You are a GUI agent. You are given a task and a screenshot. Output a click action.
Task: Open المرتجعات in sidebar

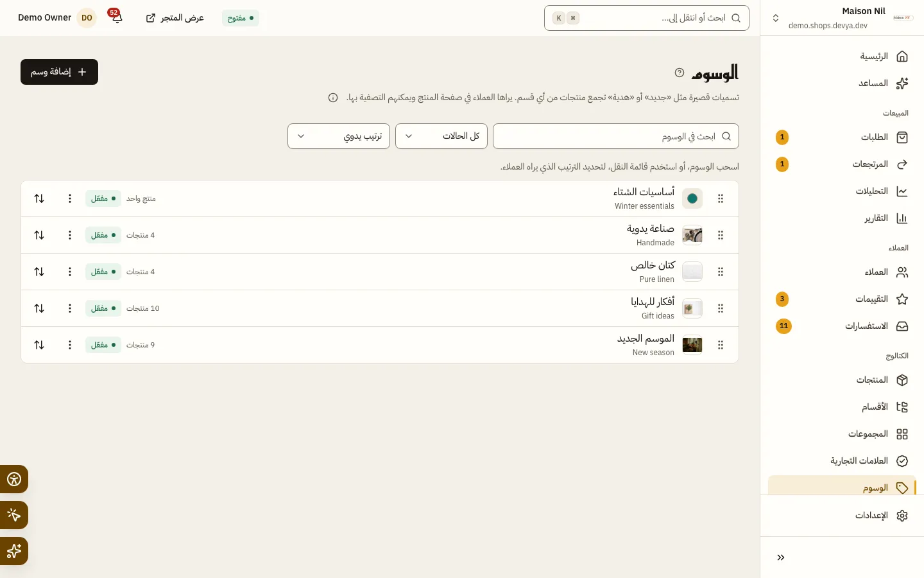click(x=842, y=164)
